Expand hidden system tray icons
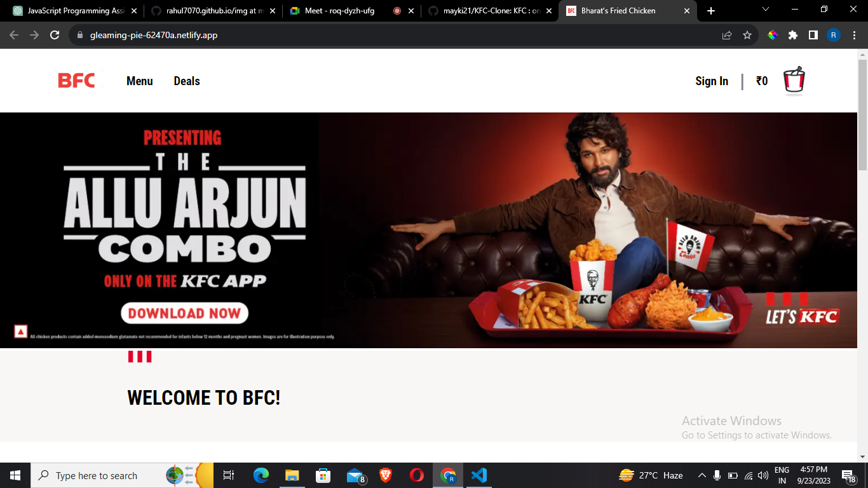Screen dimensions: 868x488 [x=702, y=475]
